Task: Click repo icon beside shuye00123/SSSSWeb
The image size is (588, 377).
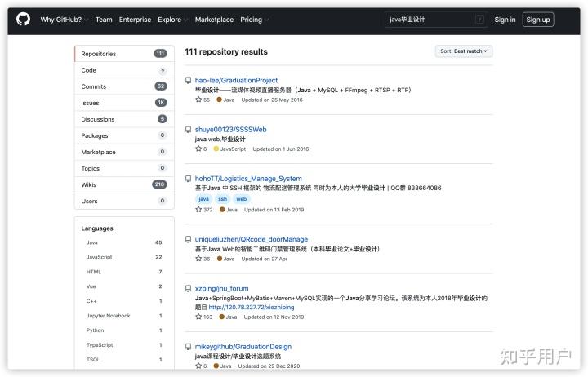Action: point(189,130)
